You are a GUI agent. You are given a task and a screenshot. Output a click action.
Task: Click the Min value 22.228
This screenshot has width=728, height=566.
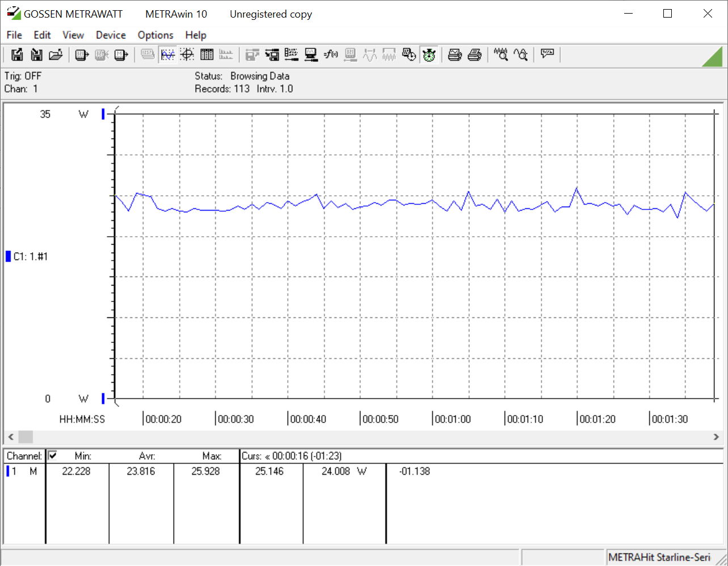pos(76,471)
